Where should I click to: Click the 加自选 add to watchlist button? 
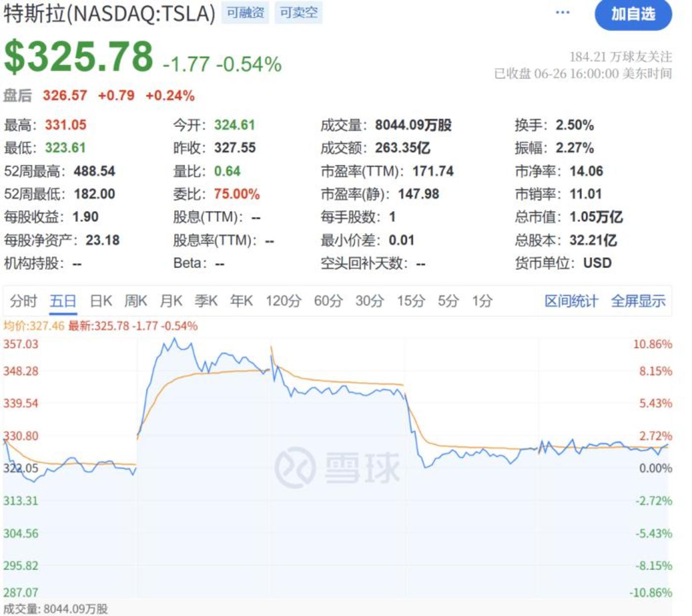coord(633,14)
